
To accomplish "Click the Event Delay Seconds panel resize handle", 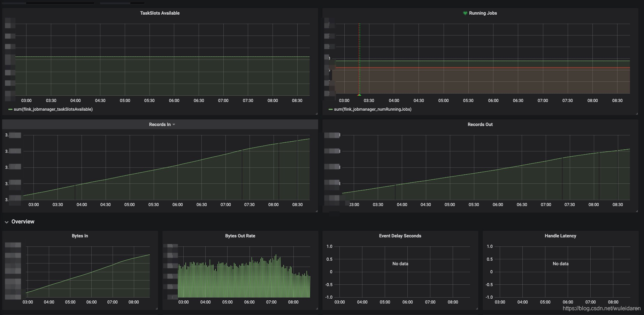I will pyautogui.click(x=477, y=308).
